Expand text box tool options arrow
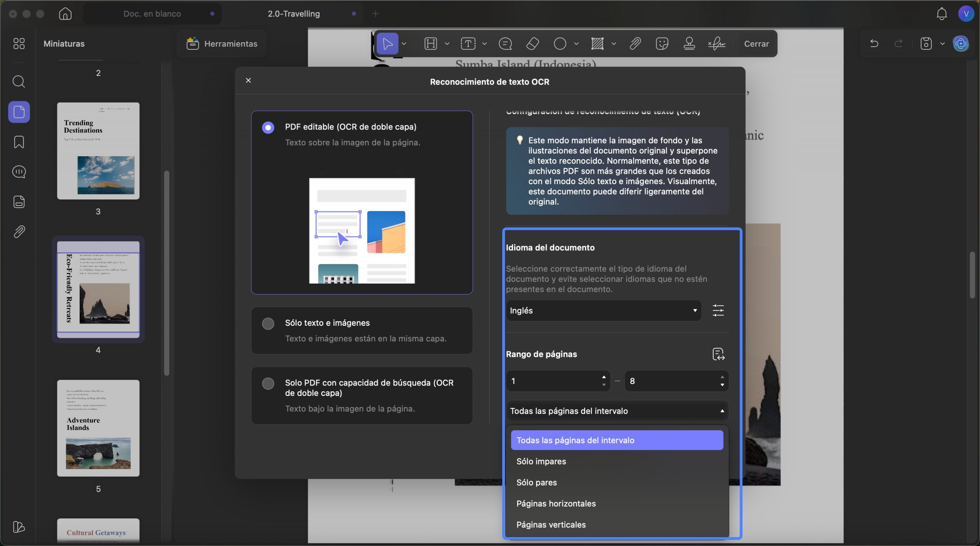The height and width of the screenshot is (546, 980). pos(484,44)
